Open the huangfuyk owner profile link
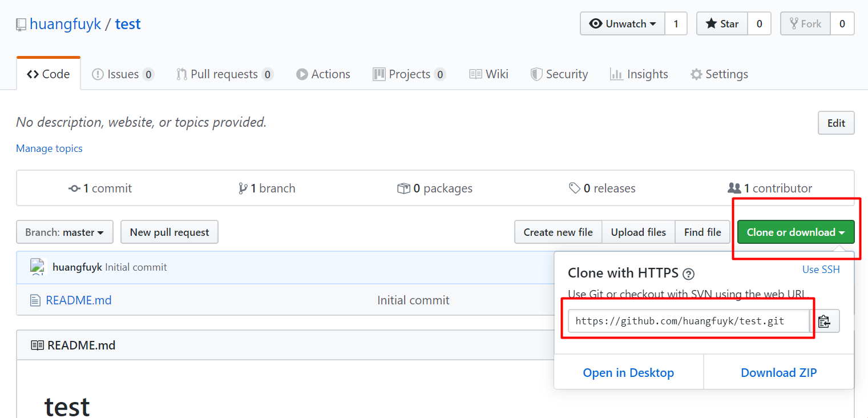Image resolution: width=868 pixels, height=418 pixels. [x=66, y=24]
